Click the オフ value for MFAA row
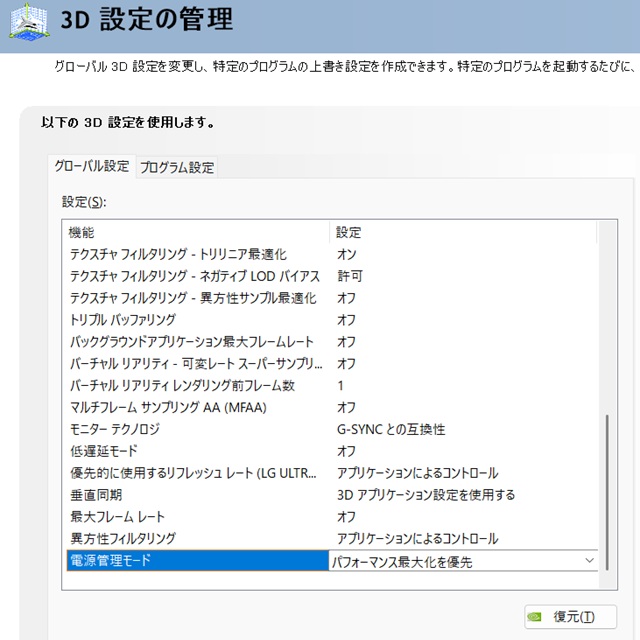The height and width of the screenshot is (640, 640). click(x=346, y=407)
